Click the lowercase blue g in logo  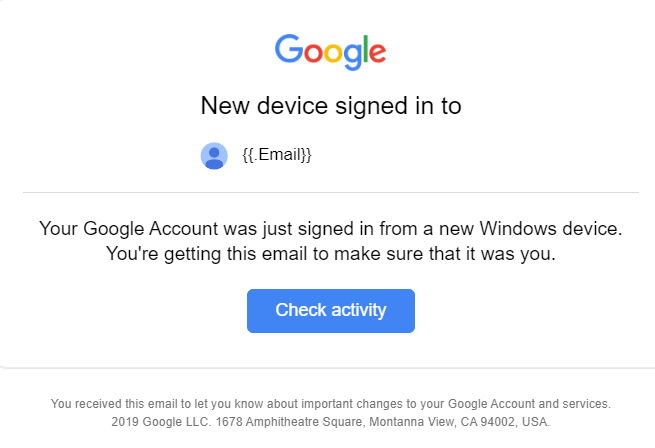[x=353, y=56]
